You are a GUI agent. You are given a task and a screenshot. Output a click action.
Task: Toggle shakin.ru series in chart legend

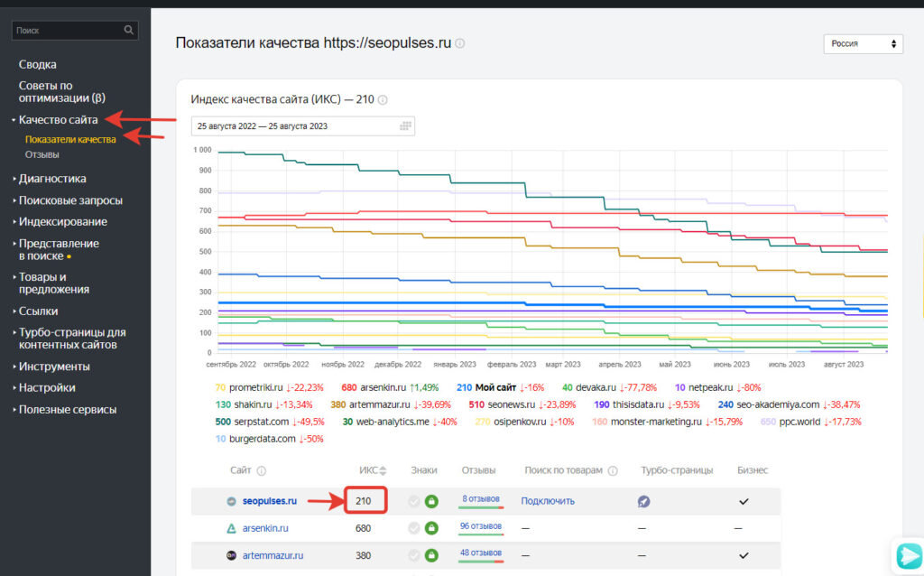coord(264,404)
